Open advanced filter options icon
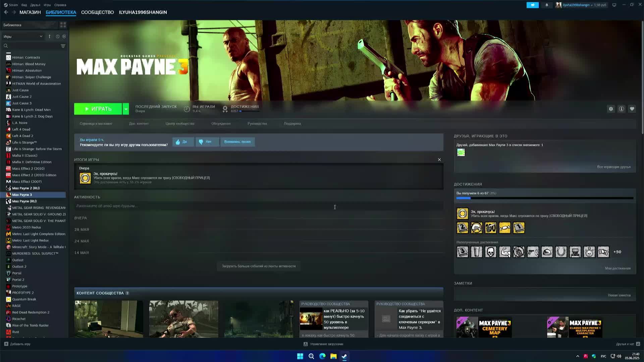The width and height of the screenshot is (644, 362). pyautogui.click(x=63, y=46)
